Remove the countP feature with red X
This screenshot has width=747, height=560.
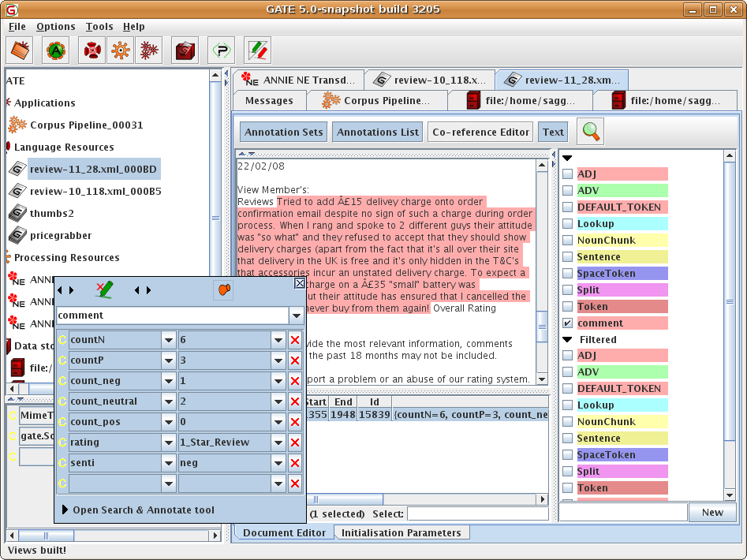[x=295, y=360]
